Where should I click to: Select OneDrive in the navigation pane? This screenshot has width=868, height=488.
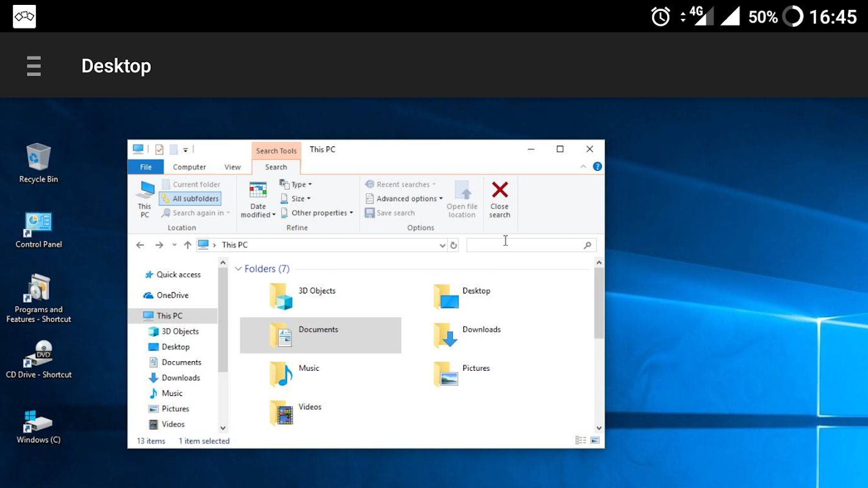pyautogui.click(x=172, y=295)
